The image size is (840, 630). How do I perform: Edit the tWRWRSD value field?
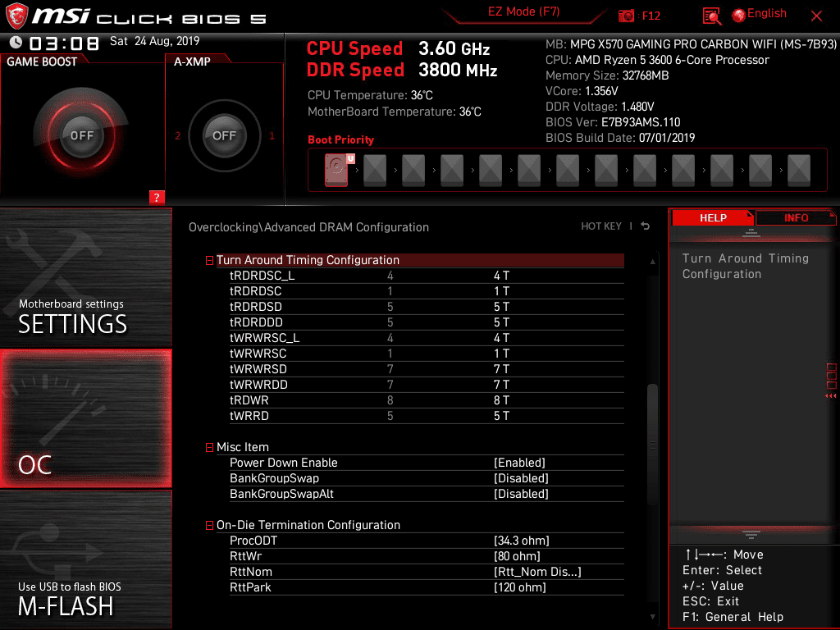tap(501, 369)
